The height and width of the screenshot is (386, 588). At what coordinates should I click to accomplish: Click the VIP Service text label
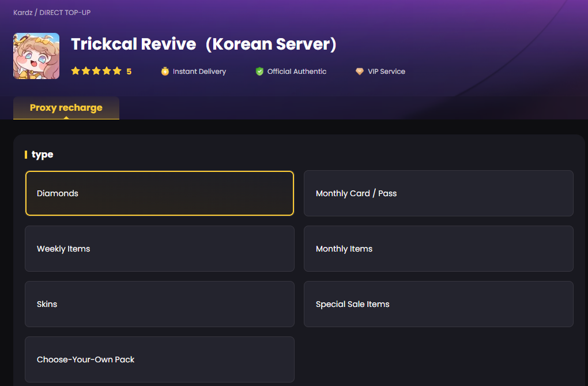coord(386,72)
